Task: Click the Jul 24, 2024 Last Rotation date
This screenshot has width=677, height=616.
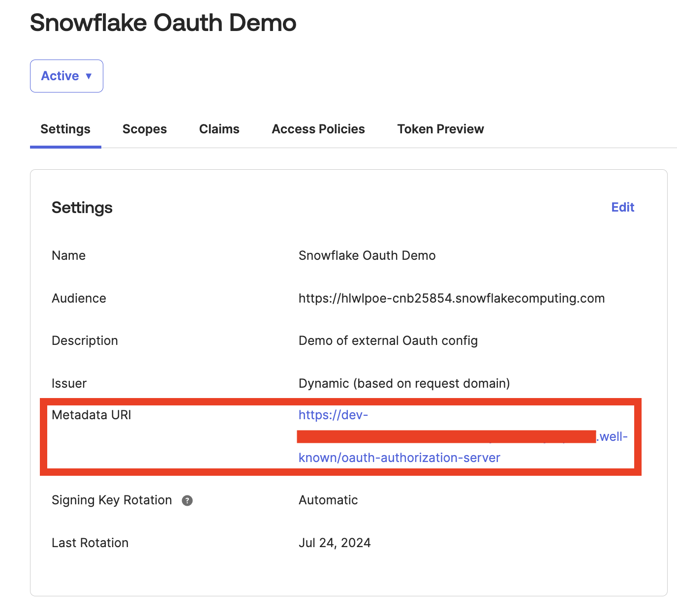Action: (335, 543)
